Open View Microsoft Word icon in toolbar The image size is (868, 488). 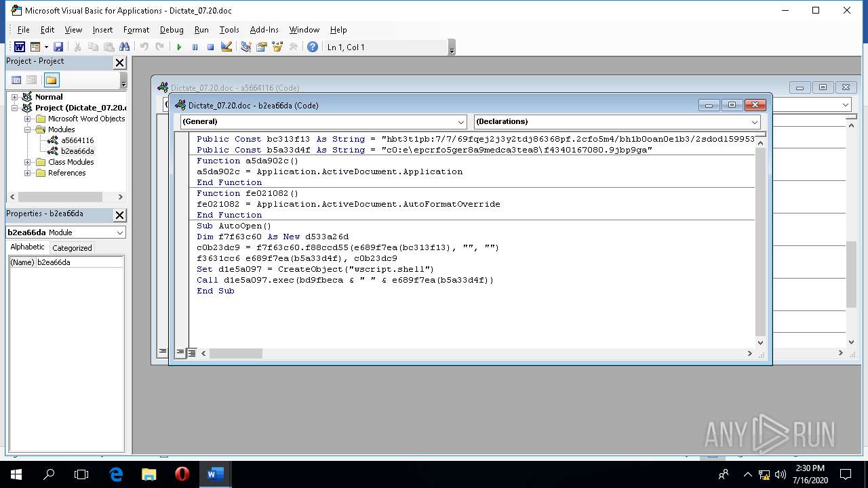pyautogui.click(x=20, y=47)
